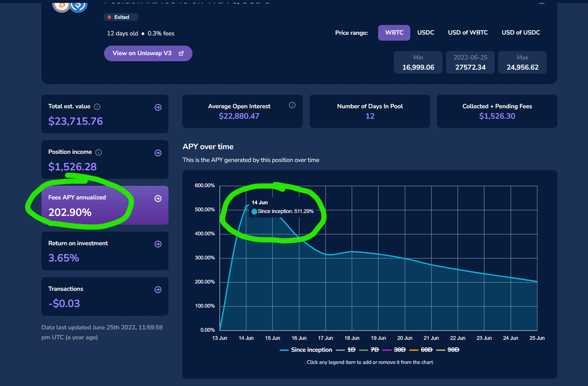Click the arrow icon on Return on investment card
This screenshot has height=386, width=588.
click(x=158, y=244)
